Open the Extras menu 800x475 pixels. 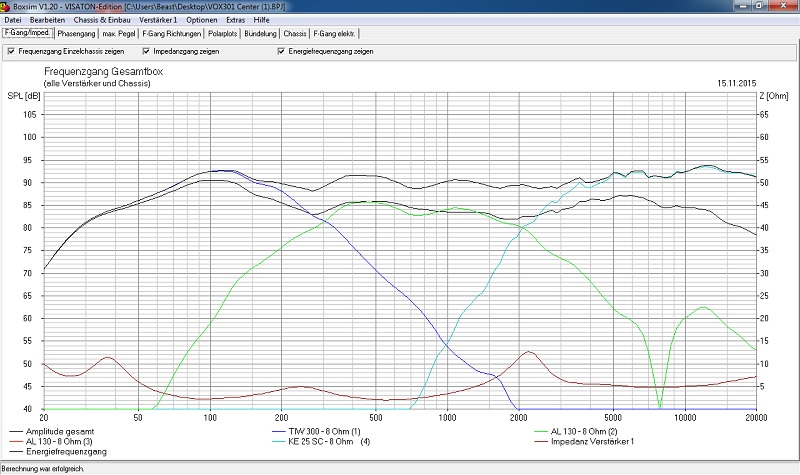(235, 20)
